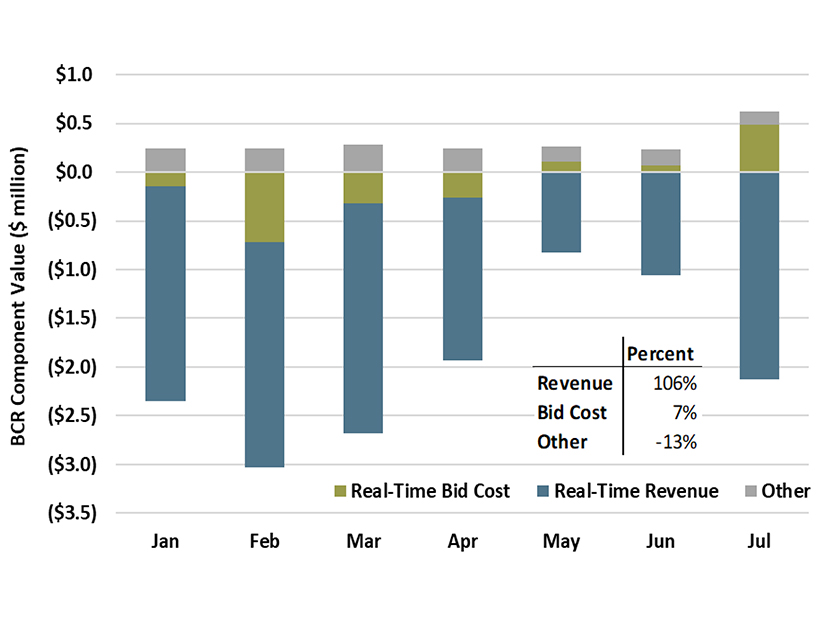Click the February olive bid cost segment
826x620 pixels.
tap(264, 207)
